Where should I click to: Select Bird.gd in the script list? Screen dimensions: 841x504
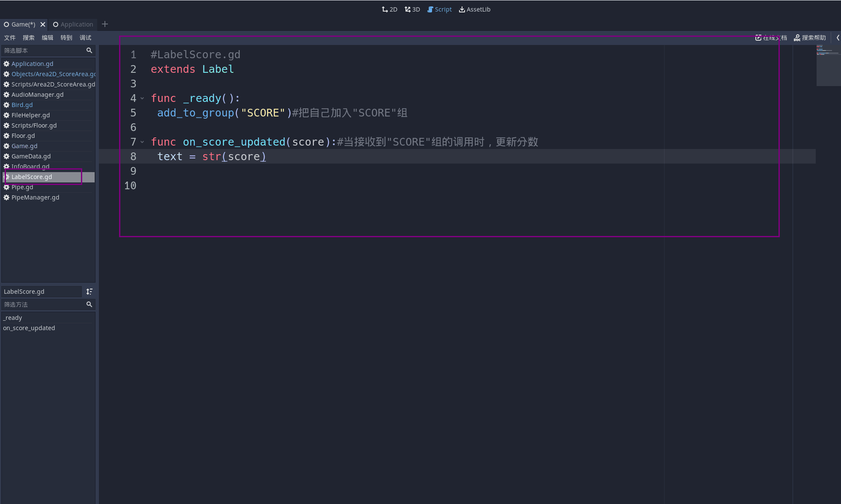pyautogui.click(x=22, y=105)
